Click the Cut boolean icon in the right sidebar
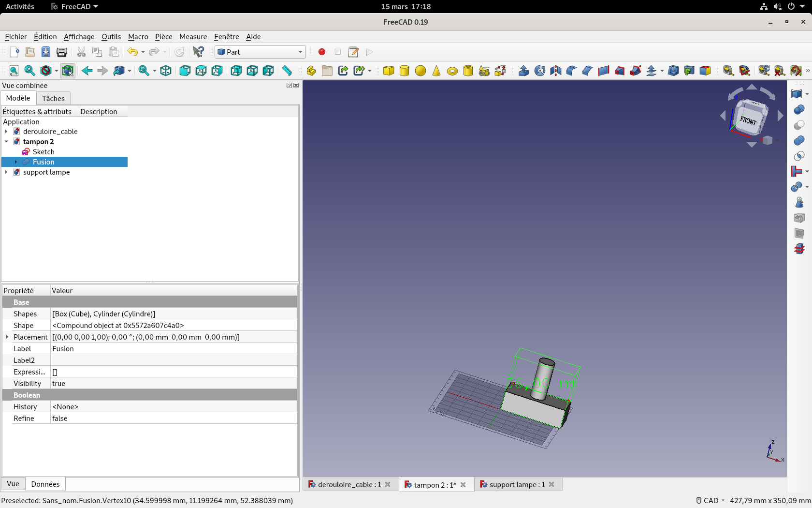Viewport: 812px width, 508px height. 799,125
